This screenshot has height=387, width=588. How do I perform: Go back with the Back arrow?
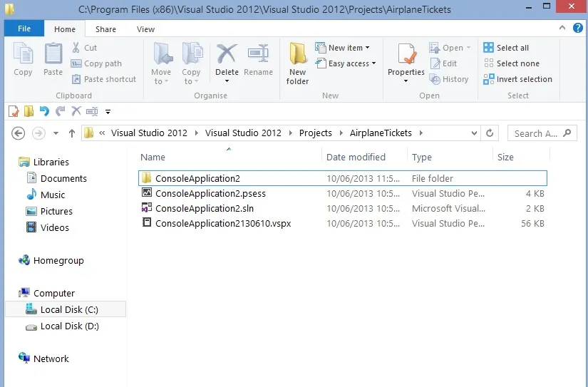[x=18, y=133]
